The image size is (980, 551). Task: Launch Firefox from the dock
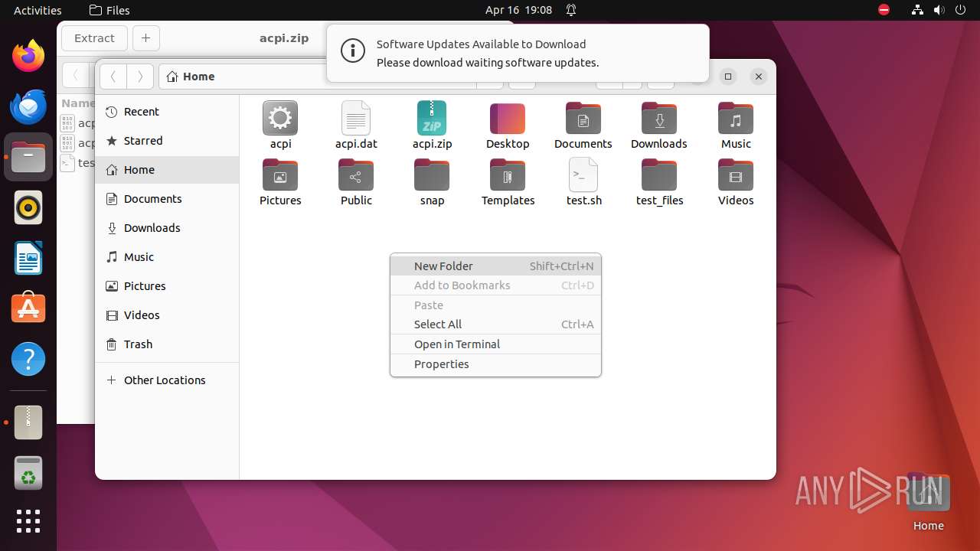(x=28, y=56)
